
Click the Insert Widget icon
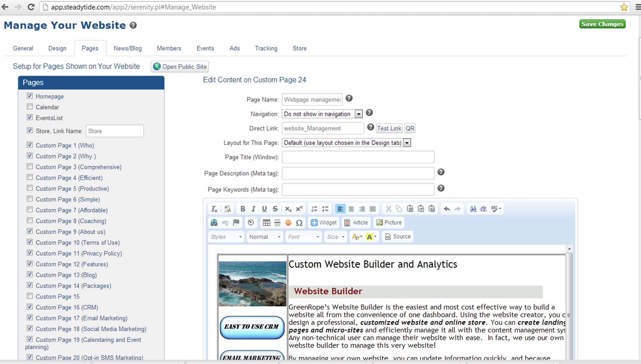323,222
